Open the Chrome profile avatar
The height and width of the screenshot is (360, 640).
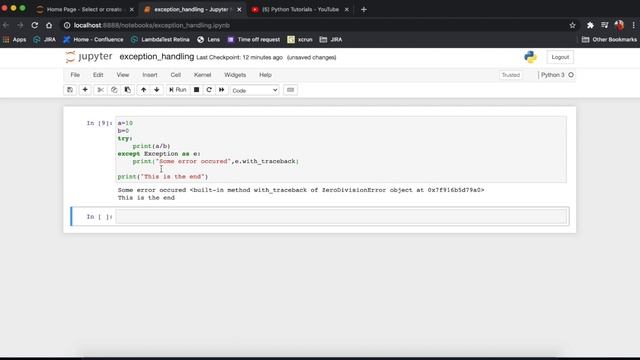point(619,25)
